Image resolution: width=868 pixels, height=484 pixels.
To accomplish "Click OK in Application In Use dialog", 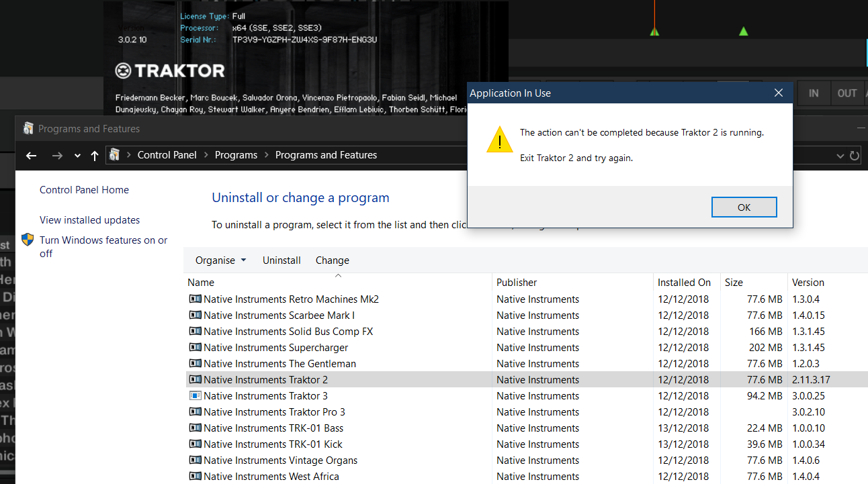I will click(744, 207).
